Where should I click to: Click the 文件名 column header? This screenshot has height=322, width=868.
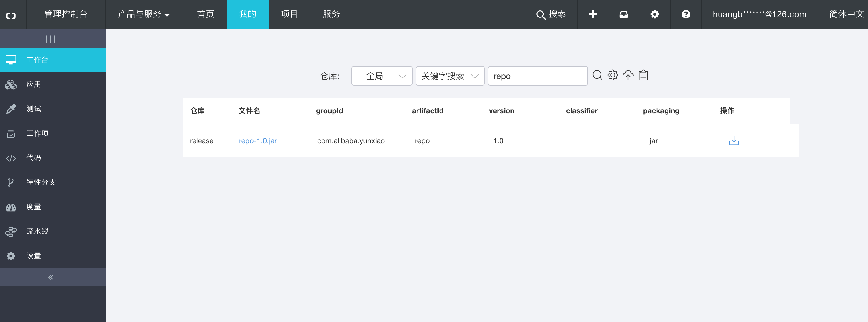point(249,111)
